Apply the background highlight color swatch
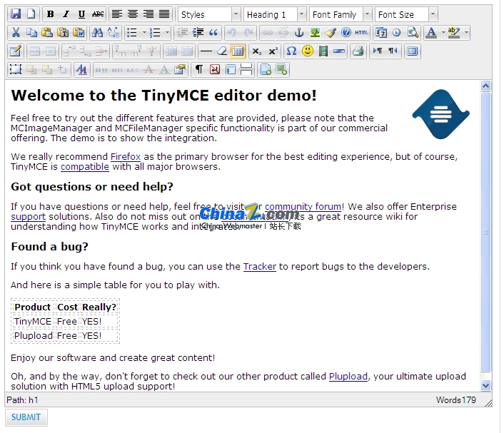504x433 pixels. pos(453,32)
